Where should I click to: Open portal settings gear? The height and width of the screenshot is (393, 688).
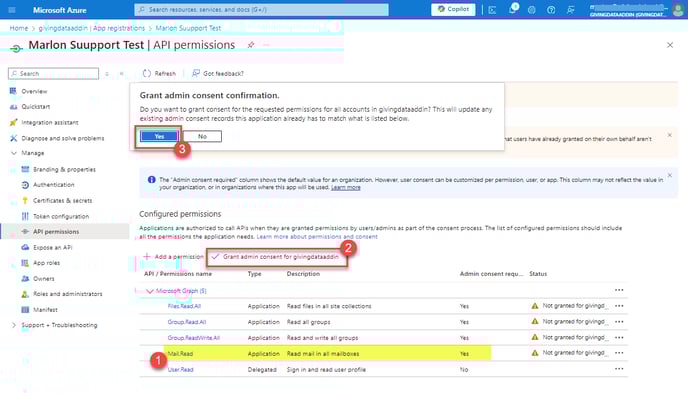click(x=531, y=10)
